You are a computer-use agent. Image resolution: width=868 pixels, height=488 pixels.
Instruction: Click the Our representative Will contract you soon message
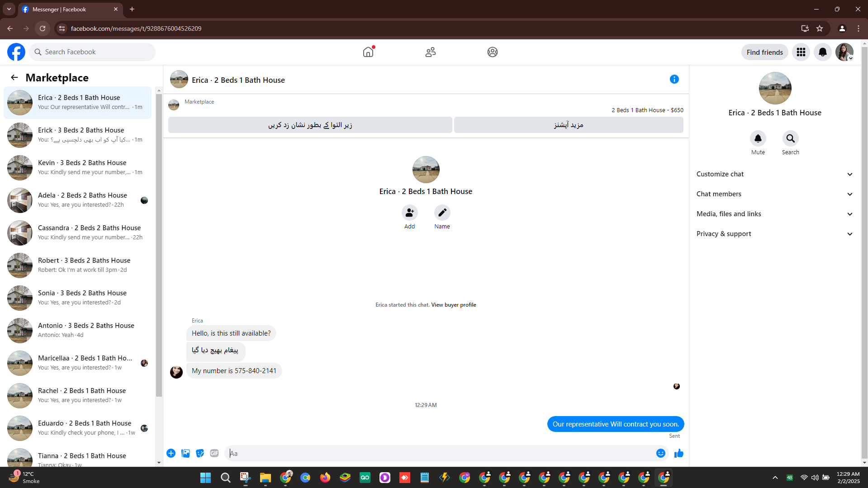616,424
